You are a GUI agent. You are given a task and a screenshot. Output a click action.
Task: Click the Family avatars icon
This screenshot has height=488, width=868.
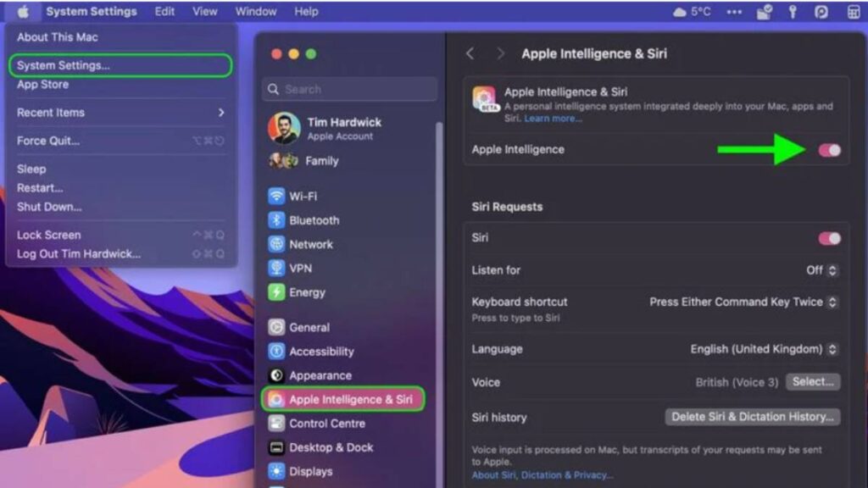click(283, 160)
